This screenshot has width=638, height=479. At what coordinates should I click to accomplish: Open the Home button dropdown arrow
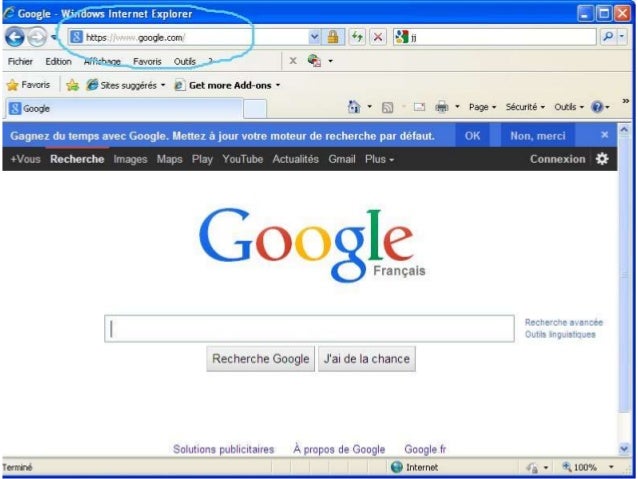369,107
